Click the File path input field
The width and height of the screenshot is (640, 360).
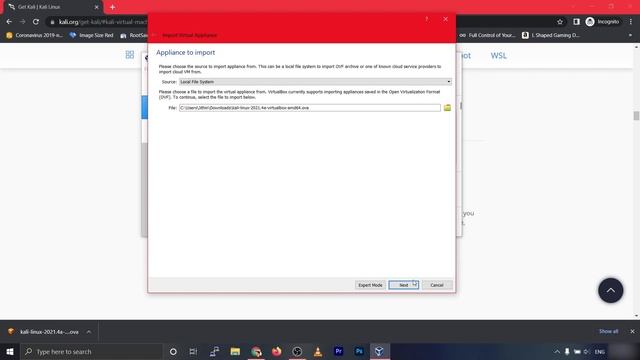coord(310,108)
